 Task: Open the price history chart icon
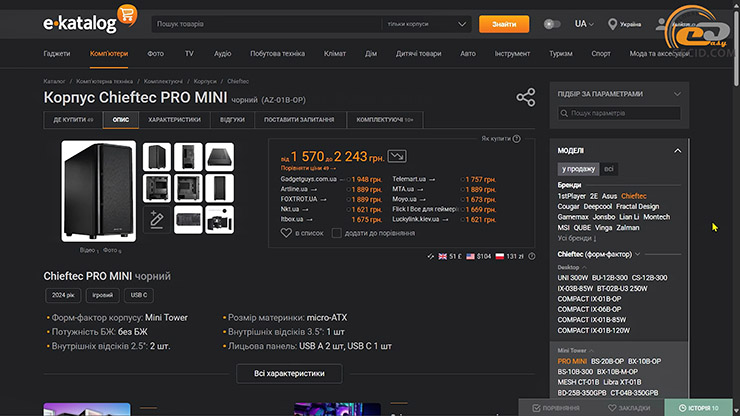coord(398,156)
